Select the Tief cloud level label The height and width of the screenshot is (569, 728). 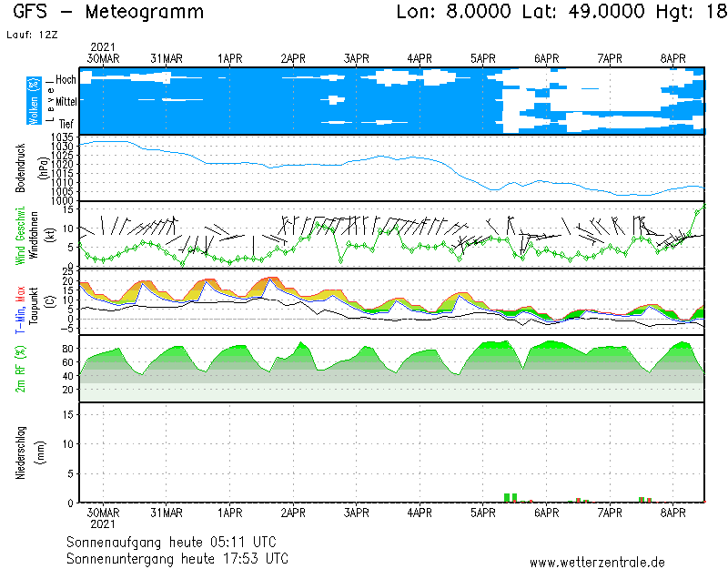click(66, 123)
